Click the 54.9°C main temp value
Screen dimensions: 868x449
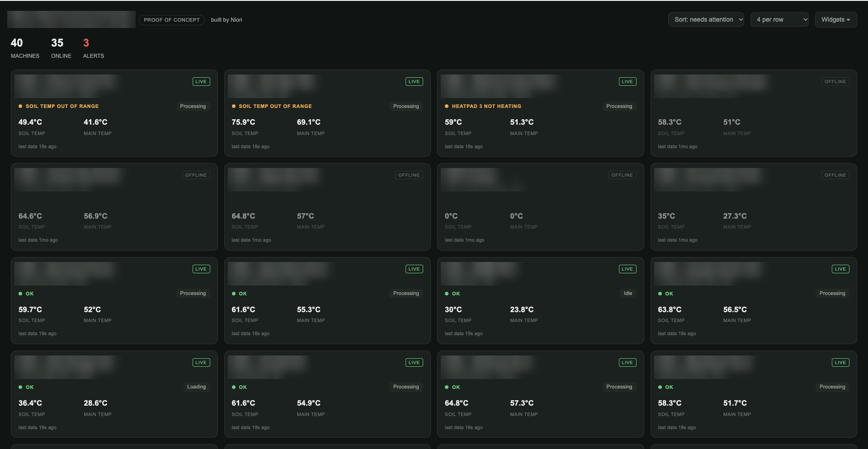tap(309, 403)
